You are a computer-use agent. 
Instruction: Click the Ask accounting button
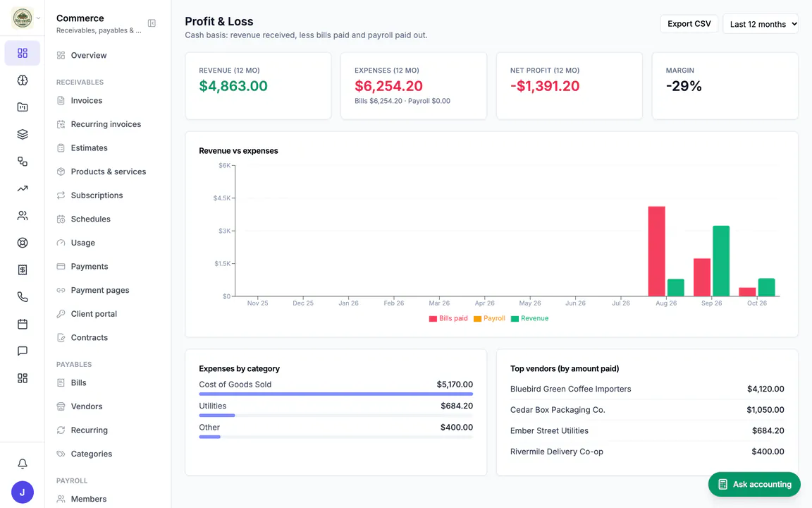[x=754, y=484]
